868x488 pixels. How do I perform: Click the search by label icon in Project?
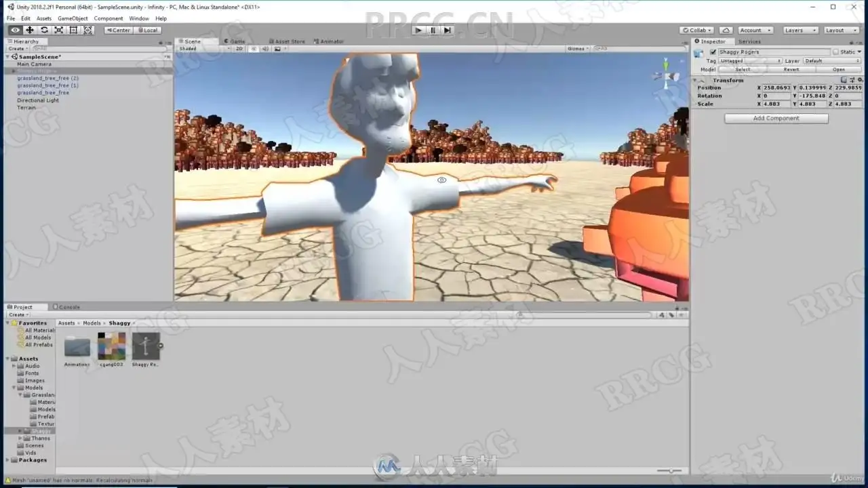672,314
